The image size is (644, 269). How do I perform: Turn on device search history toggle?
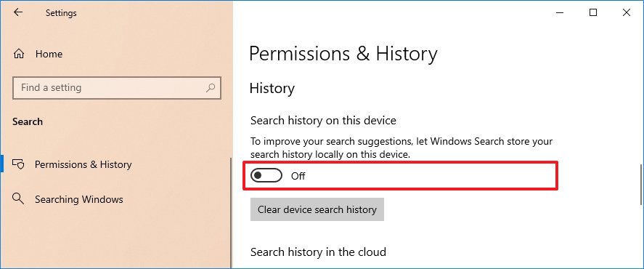pyautogui.click(x=266, y=176)
